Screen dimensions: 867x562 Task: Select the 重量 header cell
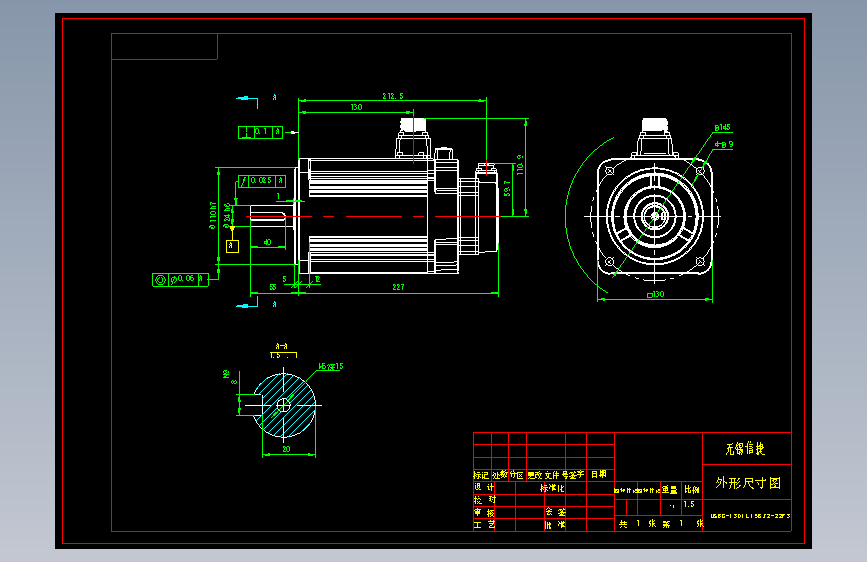click(670, 490)
